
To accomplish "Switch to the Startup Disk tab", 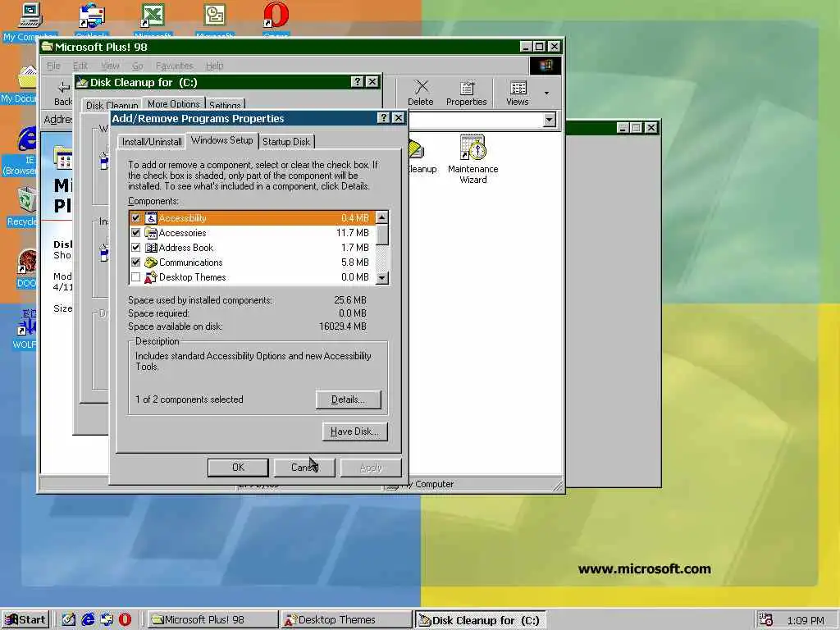I will 286,142.
